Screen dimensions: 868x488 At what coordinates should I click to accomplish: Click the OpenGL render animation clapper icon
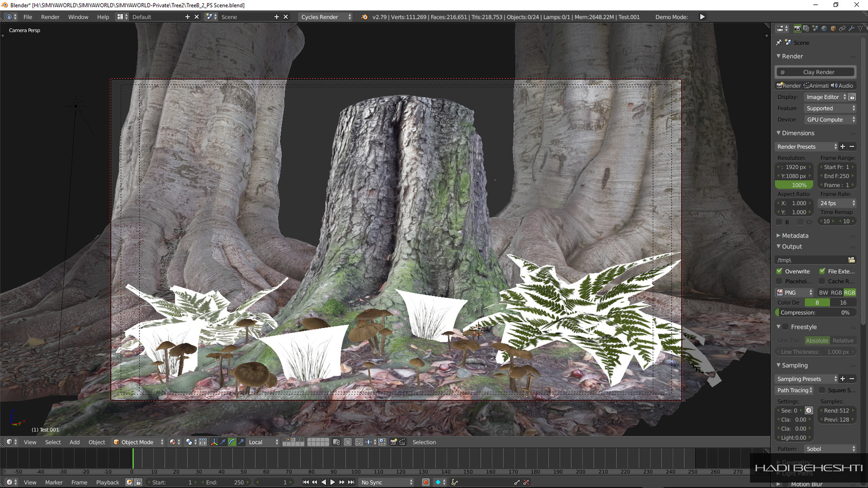[403, 442]
